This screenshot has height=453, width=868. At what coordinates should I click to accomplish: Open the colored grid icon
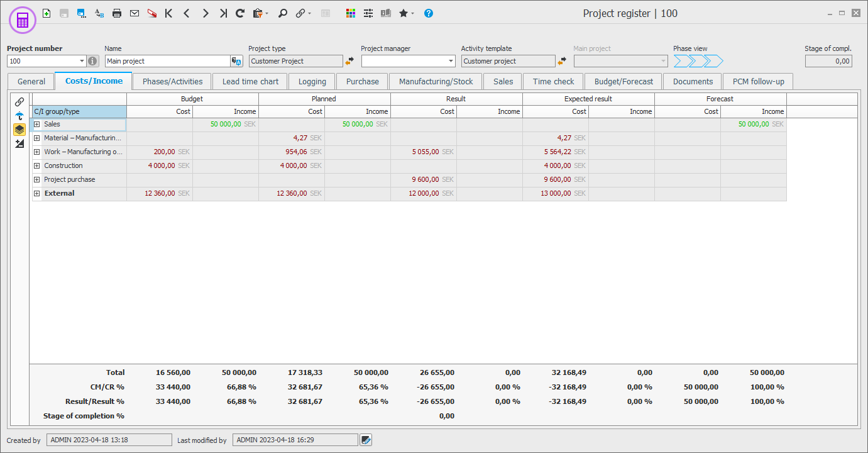coord(351,13)
